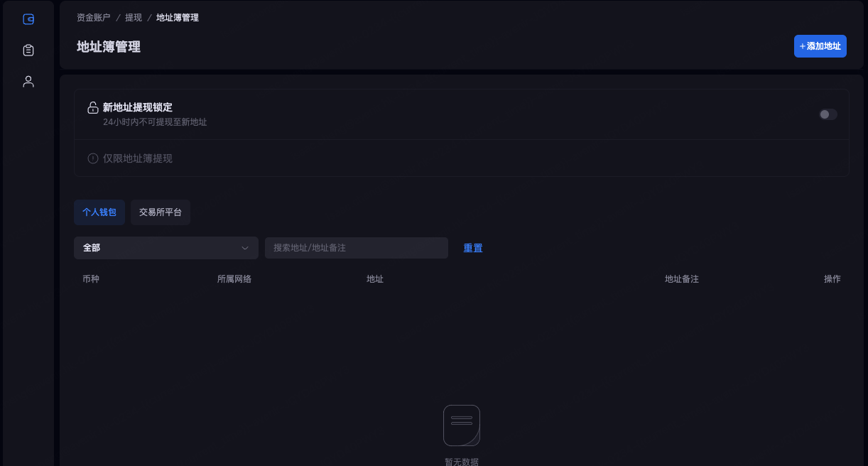This screenshot has height=466, width=868.
Task: Open the wallet section in the sidebar
Action: pos(28,19)
